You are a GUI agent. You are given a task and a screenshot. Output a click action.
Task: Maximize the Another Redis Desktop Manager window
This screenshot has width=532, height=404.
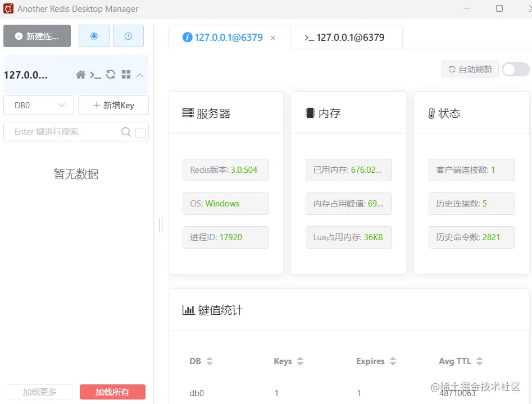[499, 8]
